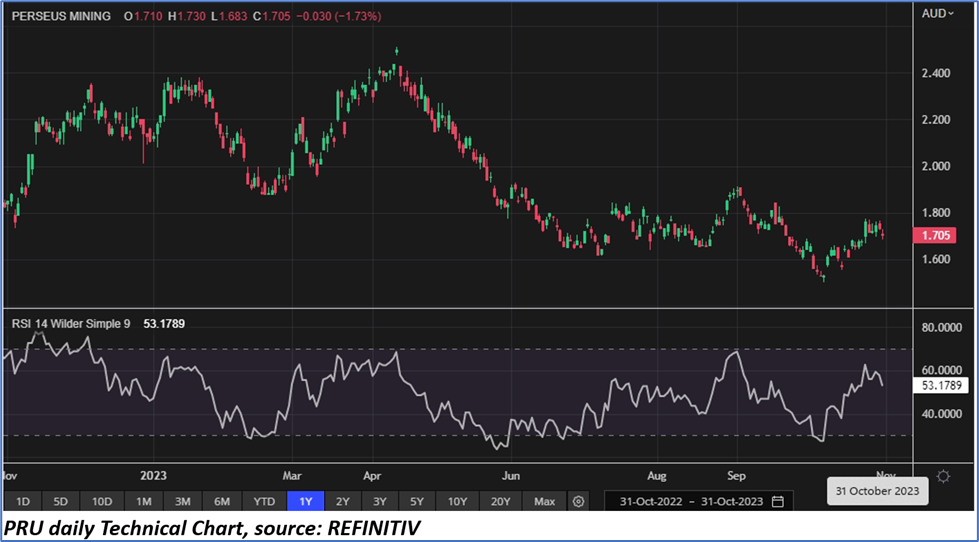Select the 1D time range
The image size is (979, 542).
pos(23,501)
